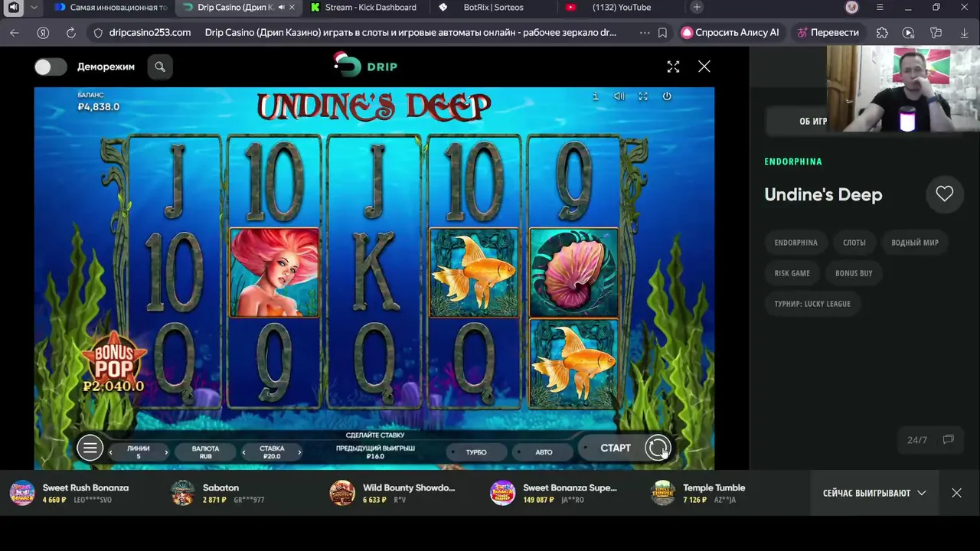Open the slot info 'i' icon

click(596, 96)
